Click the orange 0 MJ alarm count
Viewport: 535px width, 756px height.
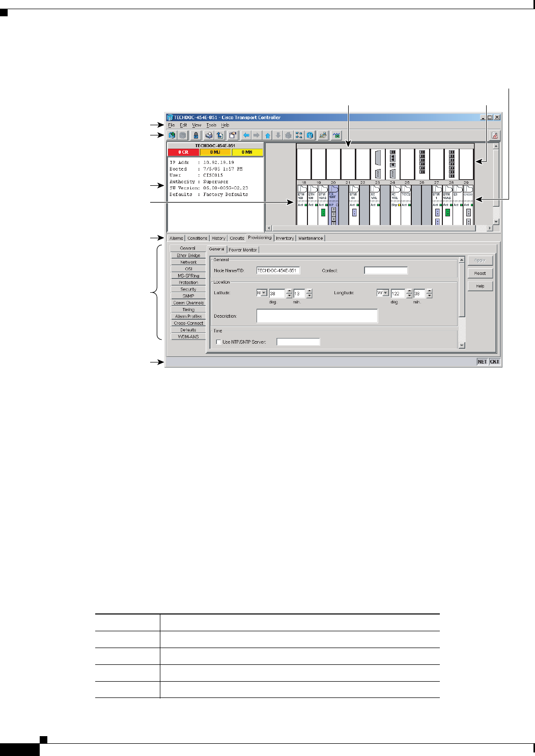pyautogui.click(x=215, y=152)
